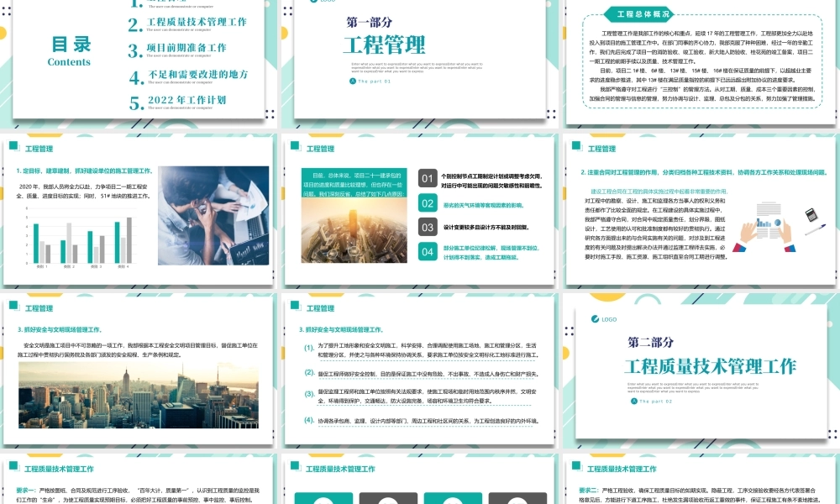The height and width of the screenshot is (504, 840).
Task: Click the laptop teamwork photo
Action: [x=213, y=215]
